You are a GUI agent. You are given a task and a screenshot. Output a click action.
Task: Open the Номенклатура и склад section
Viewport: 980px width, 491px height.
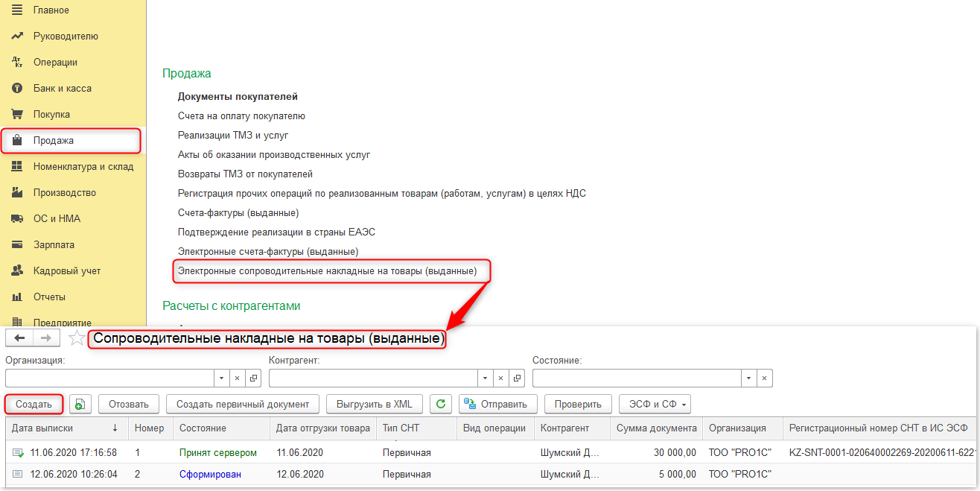click(x=83, y=166)
